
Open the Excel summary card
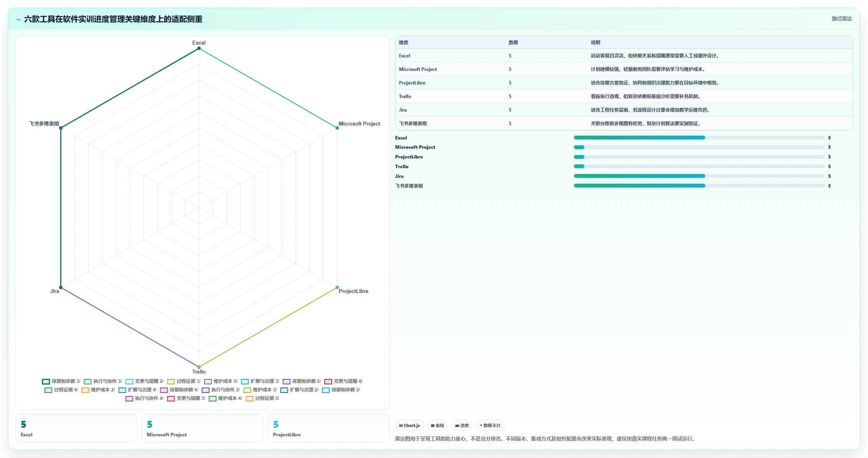(76, 428)
